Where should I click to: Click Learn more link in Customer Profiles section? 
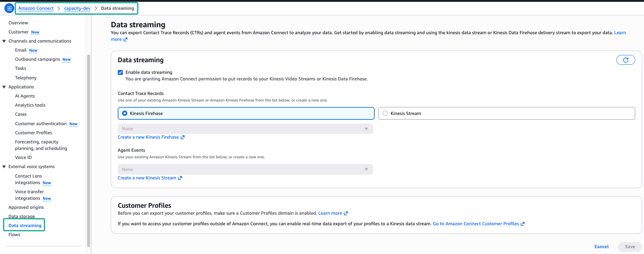pos(330,213)
